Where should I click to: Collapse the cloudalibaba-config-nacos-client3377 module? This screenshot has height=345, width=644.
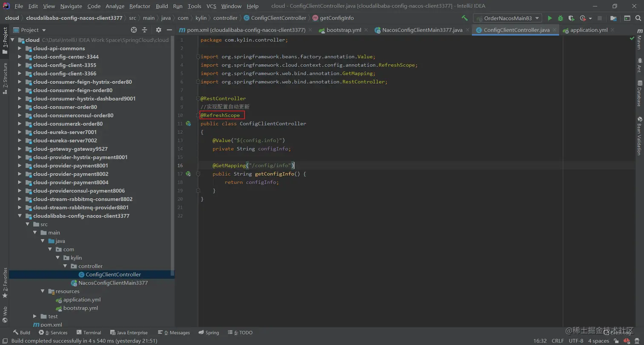coord(20,216)
